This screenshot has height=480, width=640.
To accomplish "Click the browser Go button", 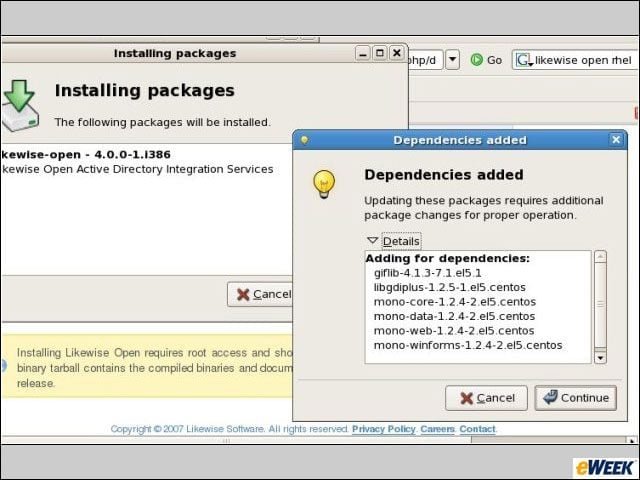I will (x=486, y=60).
